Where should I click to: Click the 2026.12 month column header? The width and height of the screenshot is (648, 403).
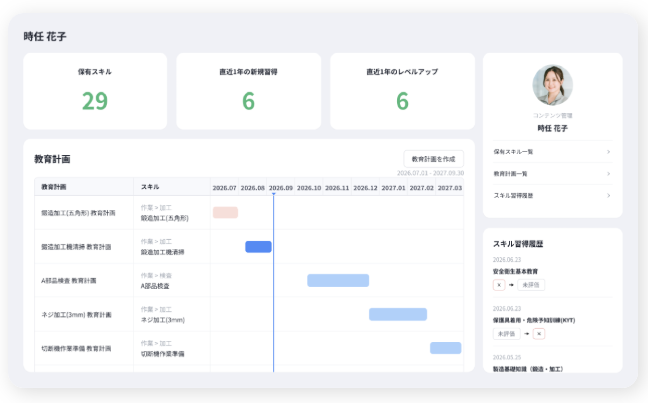pos(365,188)
